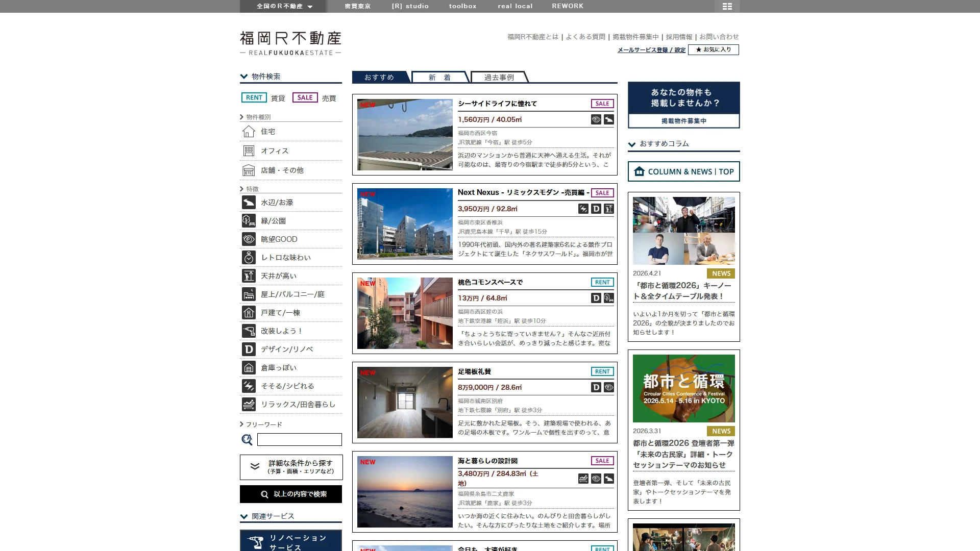Toggle the SALE 売買 filter
Viewport: 980px width, 551px height.
305,97
